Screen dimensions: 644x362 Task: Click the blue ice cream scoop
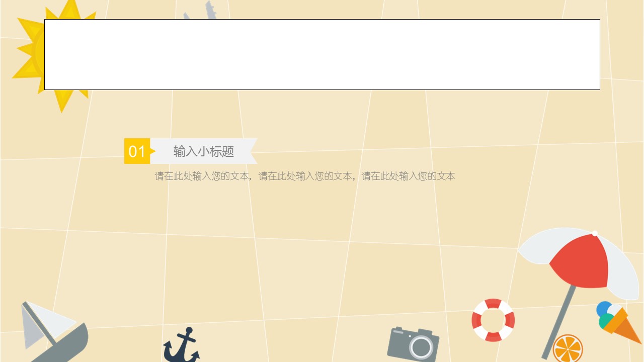tap(603, 308)
